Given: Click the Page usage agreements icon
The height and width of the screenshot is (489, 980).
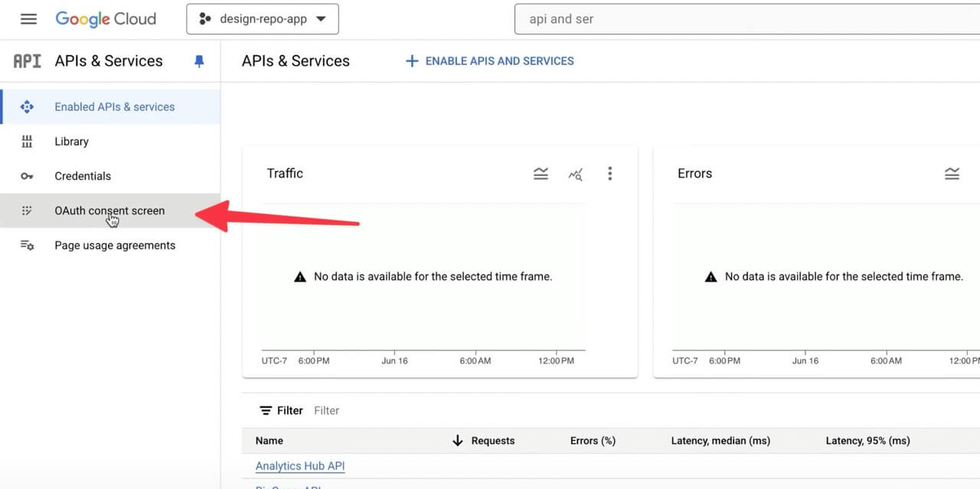Looking at the screenshot, I should tap(27, 246).
